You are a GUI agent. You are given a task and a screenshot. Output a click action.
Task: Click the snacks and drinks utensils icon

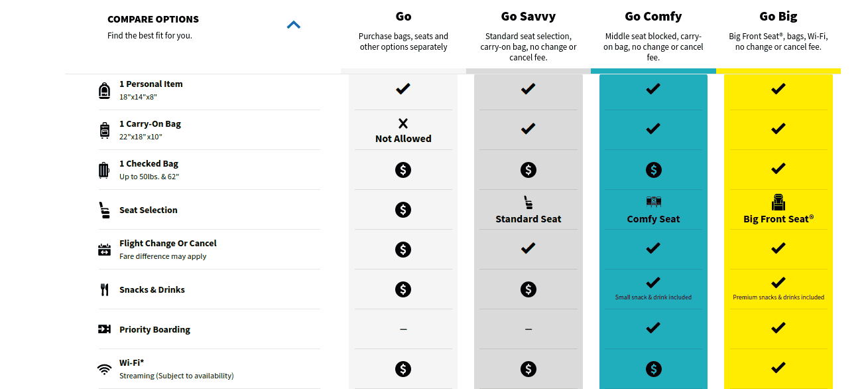pyautogui.click(x=104, y=288)
